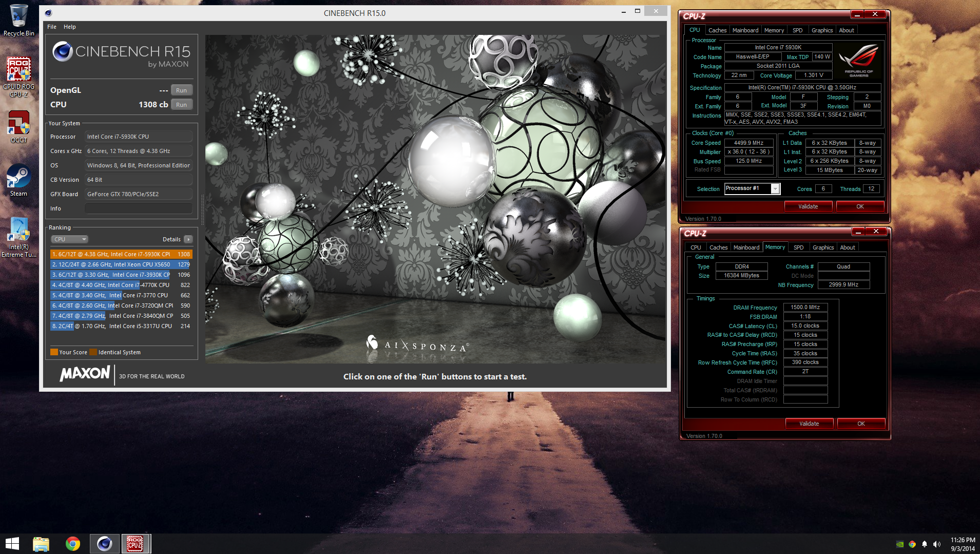This screenshot has width=980, height=554.
Task: Switch to Mainboard tab in upper CPU-Z
Action: pos(745,30)
